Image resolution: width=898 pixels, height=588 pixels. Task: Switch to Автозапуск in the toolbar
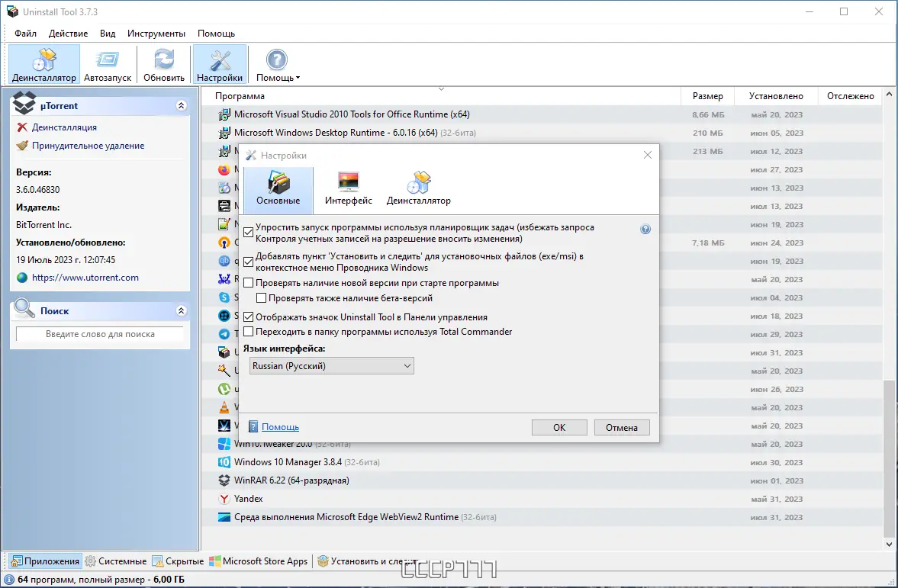click(108, 64)
